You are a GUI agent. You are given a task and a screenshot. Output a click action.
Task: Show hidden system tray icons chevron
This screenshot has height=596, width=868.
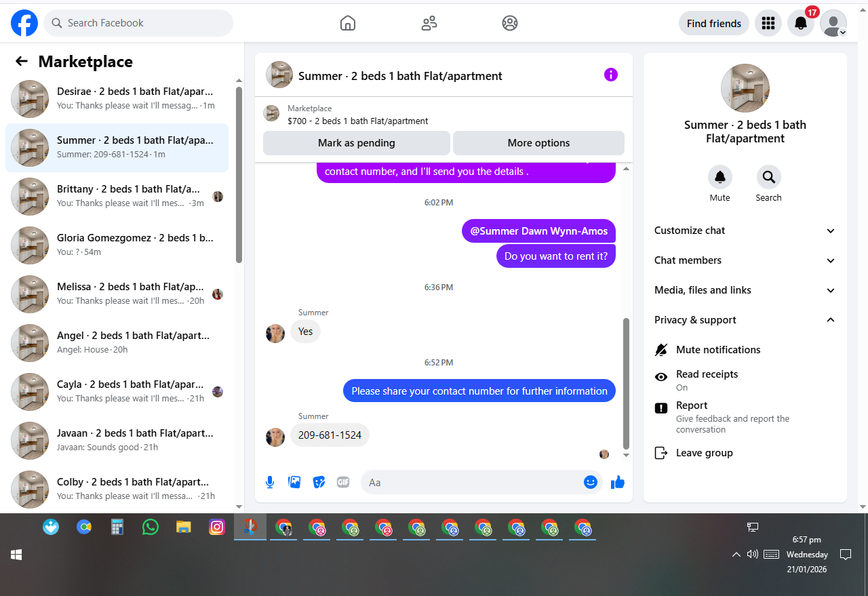coord(736,555)
